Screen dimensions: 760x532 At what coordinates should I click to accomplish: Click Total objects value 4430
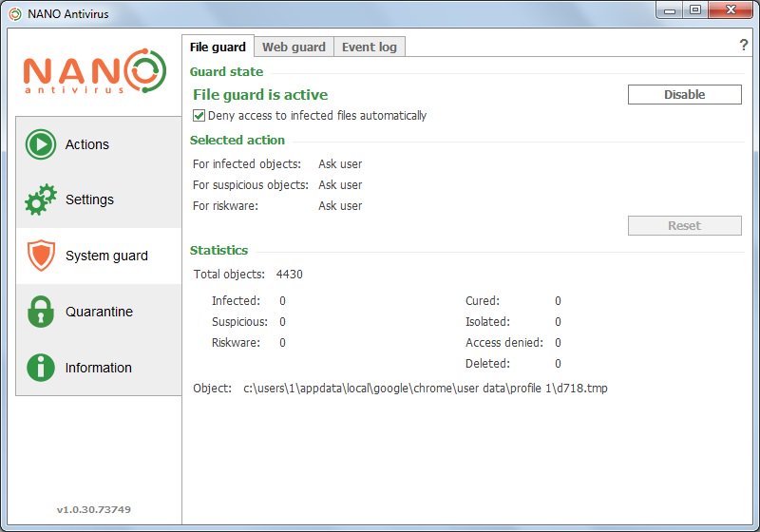[x=290, y=275]
